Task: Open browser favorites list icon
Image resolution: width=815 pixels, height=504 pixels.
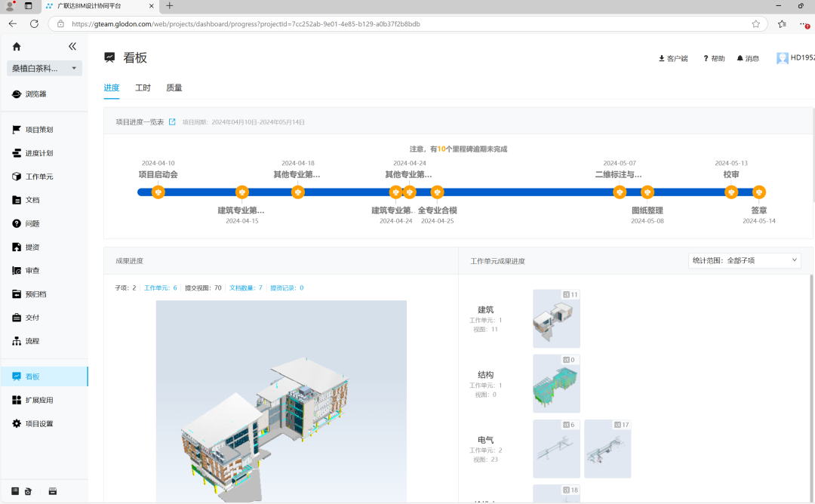Action: click(x=782, y=24)
